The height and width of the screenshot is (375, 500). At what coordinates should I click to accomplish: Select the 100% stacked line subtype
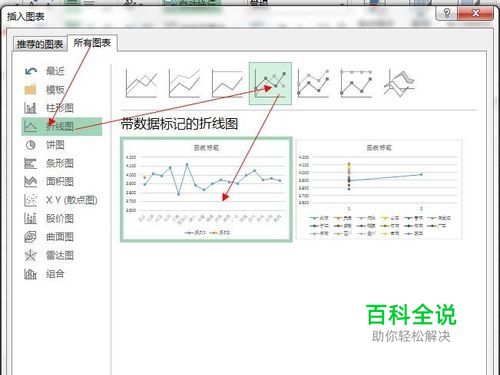[227, 83]
